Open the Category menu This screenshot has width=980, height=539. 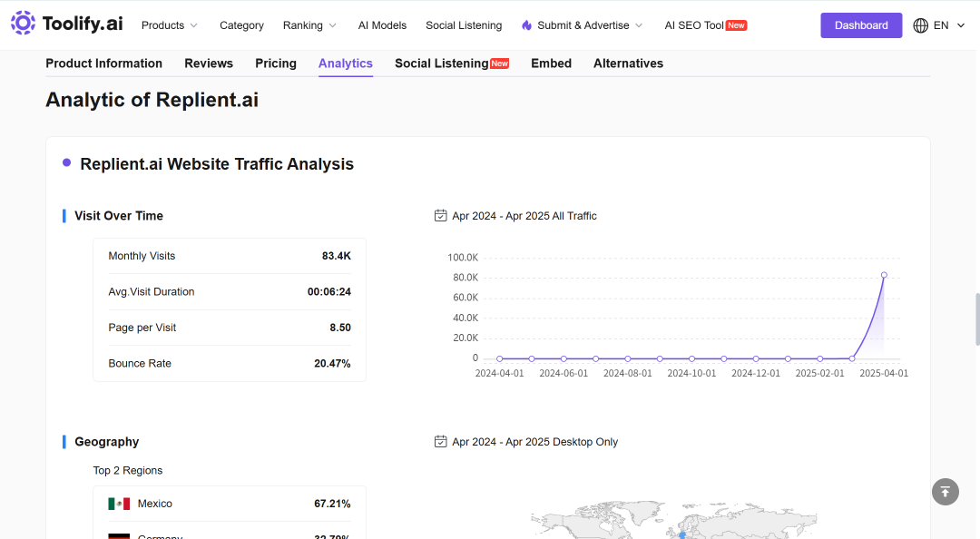[x=242, y=25]
